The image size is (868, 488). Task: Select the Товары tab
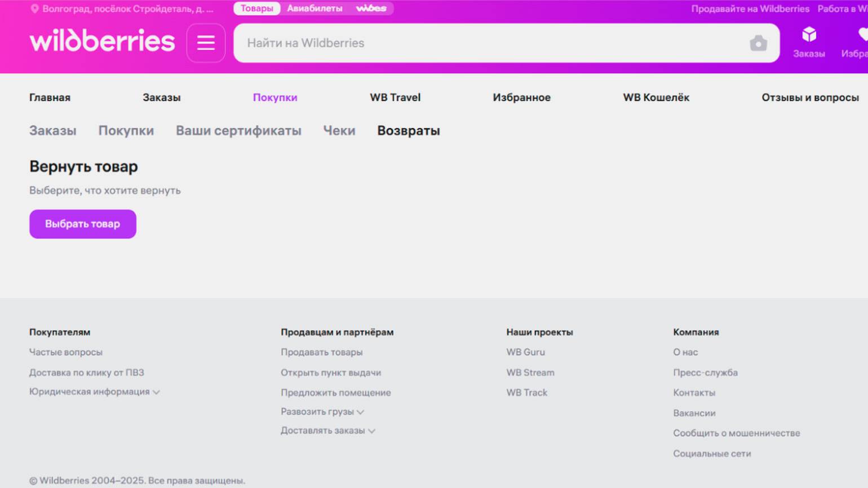(257, 8)
